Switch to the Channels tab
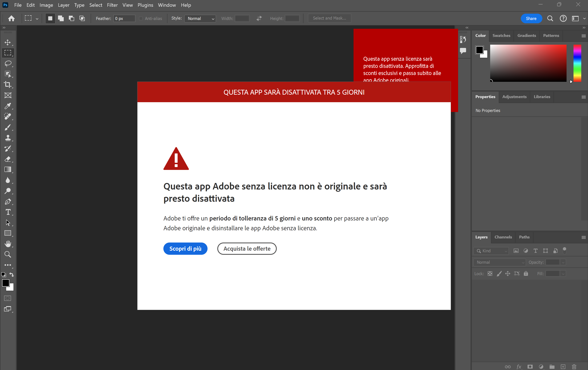Screen dimensions: 588x370 pos(503,237)
